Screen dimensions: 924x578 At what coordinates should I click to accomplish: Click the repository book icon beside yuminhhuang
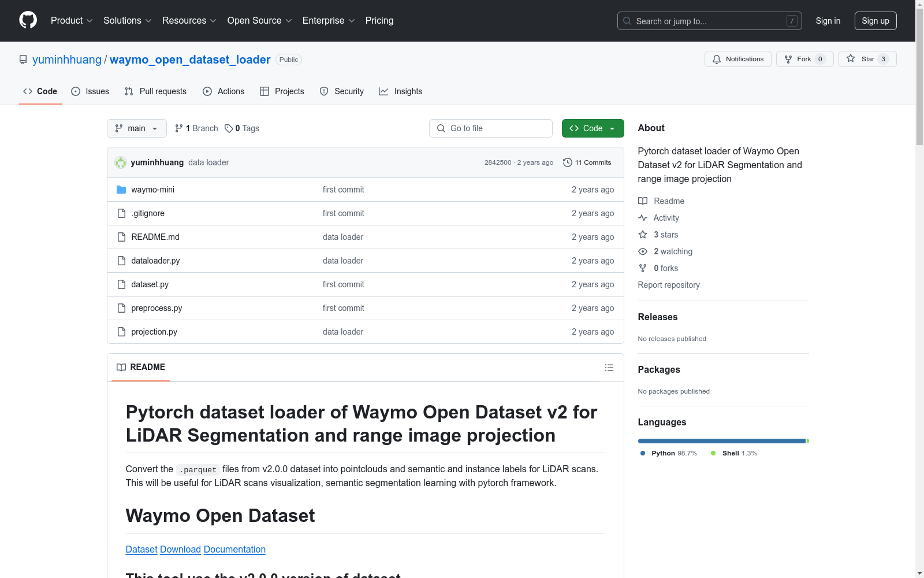pos(23,60)
